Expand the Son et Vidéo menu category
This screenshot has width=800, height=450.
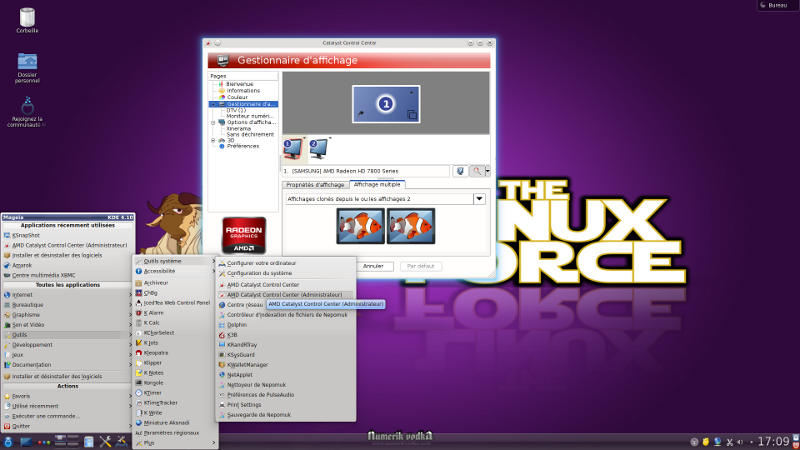click(68, 324)
